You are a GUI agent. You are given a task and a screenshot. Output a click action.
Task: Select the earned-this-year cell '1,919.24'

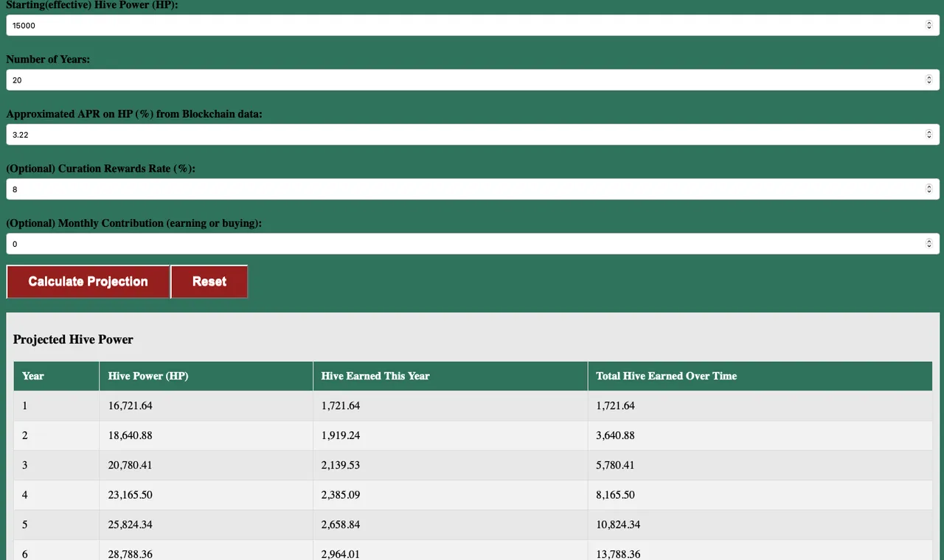tap(451, 435)
